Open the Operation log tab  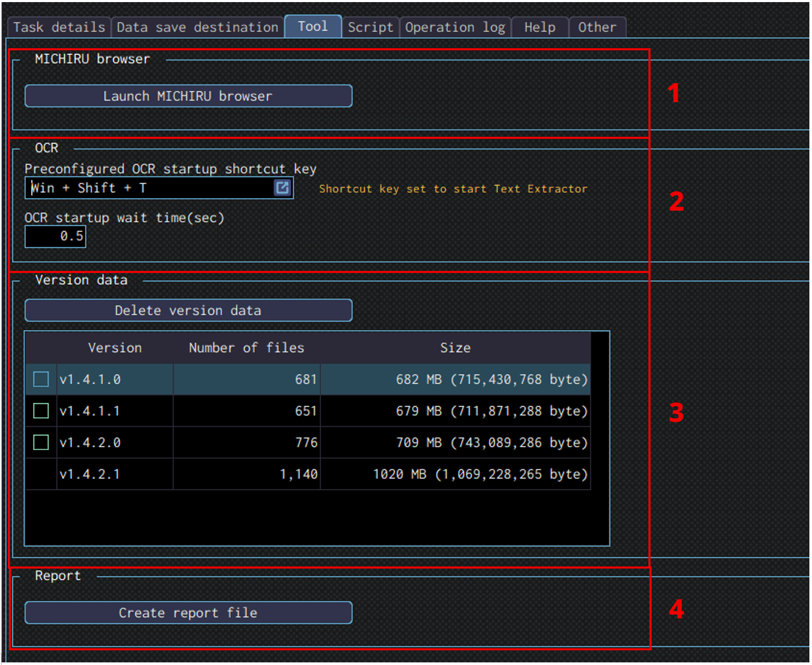click(x=455, y=27)
